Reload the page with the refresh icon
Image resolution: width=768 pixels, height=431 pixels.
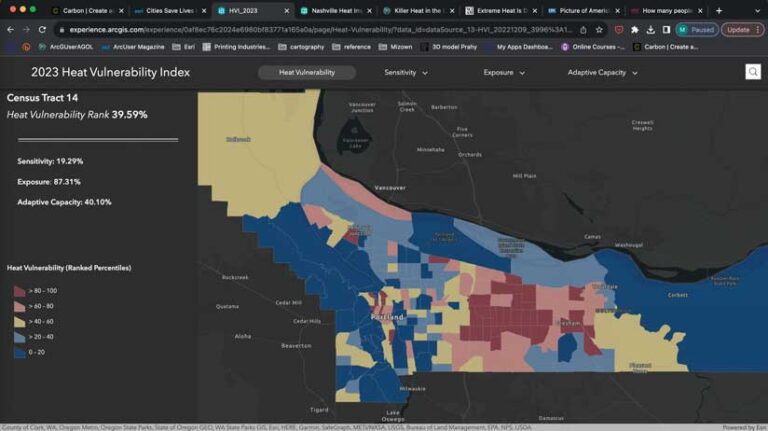click(x=43, y=30)
